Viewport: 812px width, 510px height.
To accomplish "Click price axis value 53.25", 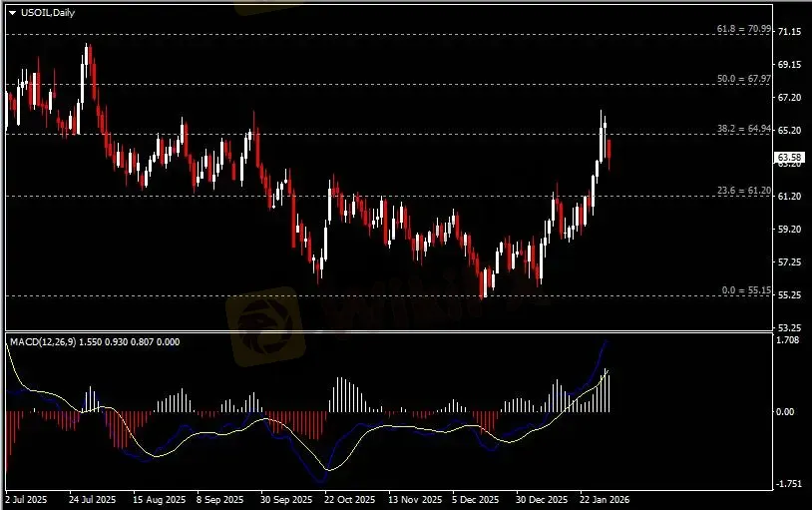I will pyautogui.click(x=789, y=328).
